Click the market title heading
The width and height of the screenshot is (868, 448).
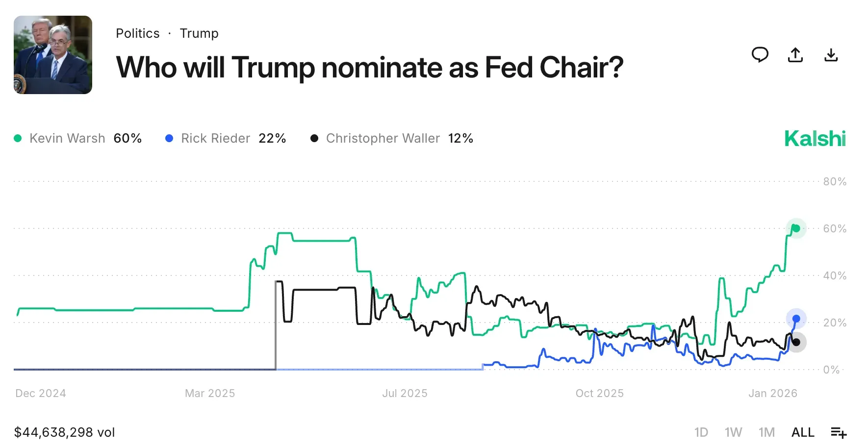[370, 68]
